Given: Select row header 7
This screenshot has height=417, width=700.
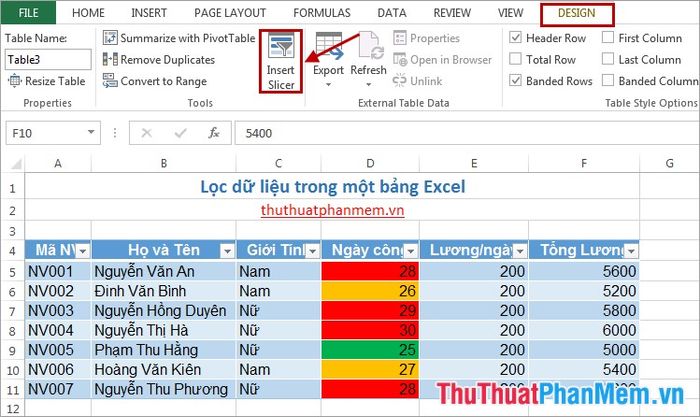Looking at the screenshot, I should click(x=12, y=311).
